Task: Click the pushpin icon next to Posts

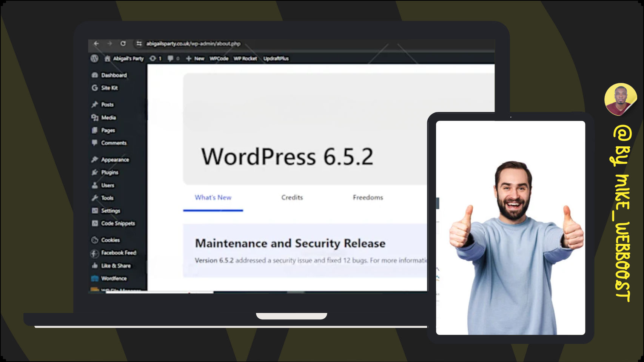Action: pos(95,104)
